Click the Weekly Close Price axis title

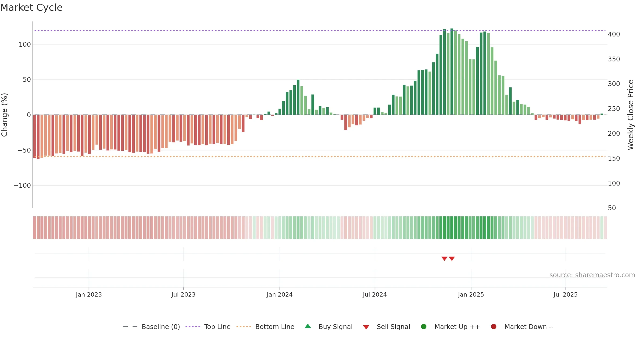pos(631,115)
